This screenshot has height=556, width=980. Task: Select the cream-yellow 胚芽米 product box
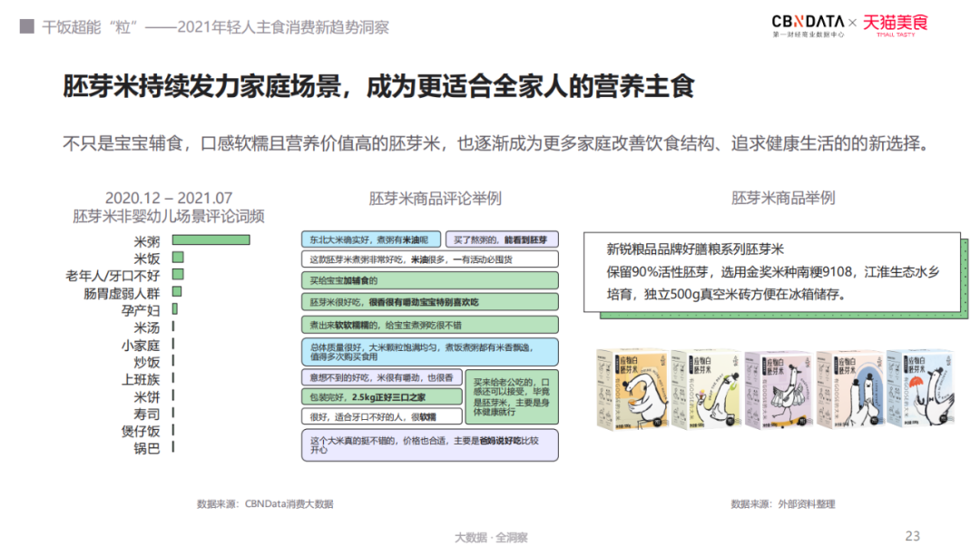[x=705, y=389]
